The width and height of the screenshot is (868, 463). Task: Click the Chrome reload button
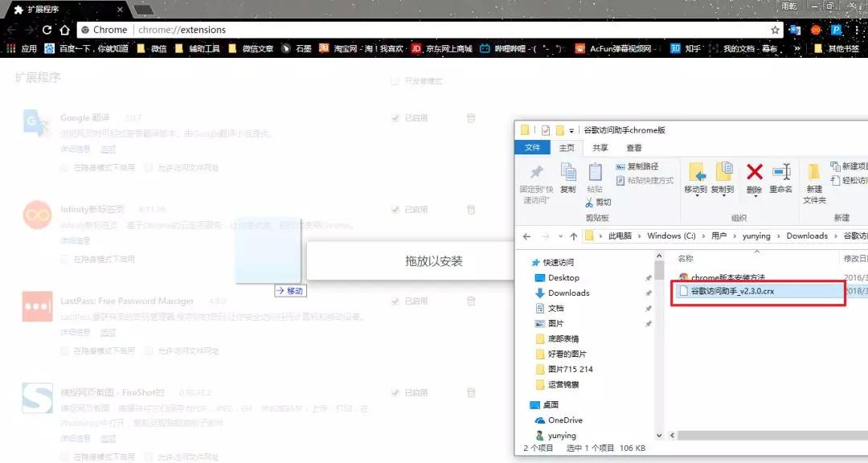(x=47, y=30)
